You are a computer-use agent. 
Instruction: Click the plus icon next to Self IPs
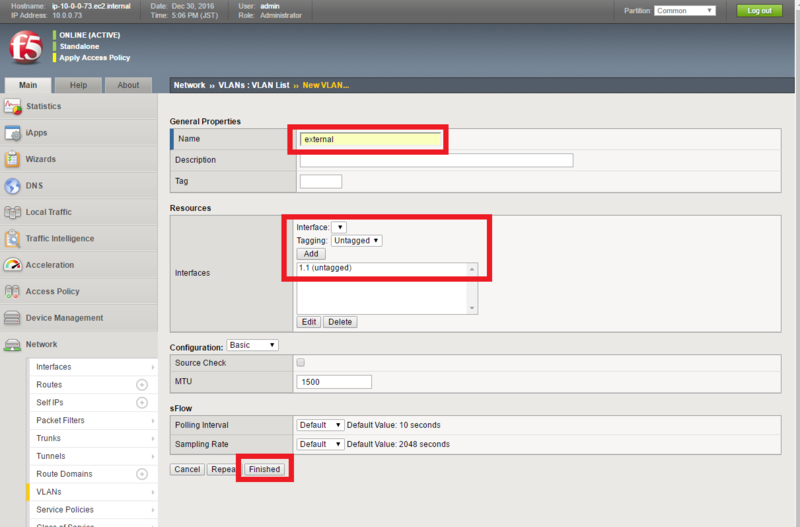(x=142, y=403)
